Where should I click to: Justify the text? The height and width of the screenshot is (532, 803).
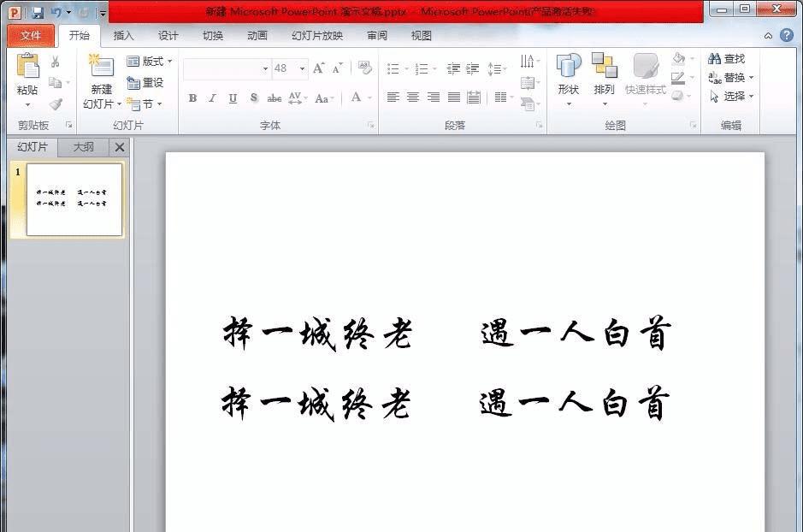[x=454, y=98]
